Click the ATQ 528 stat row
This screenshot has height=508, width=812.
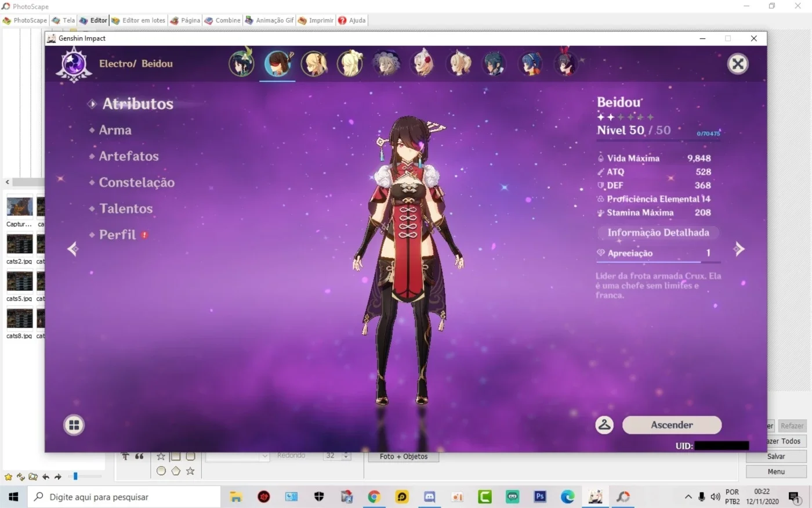point(654,172)
